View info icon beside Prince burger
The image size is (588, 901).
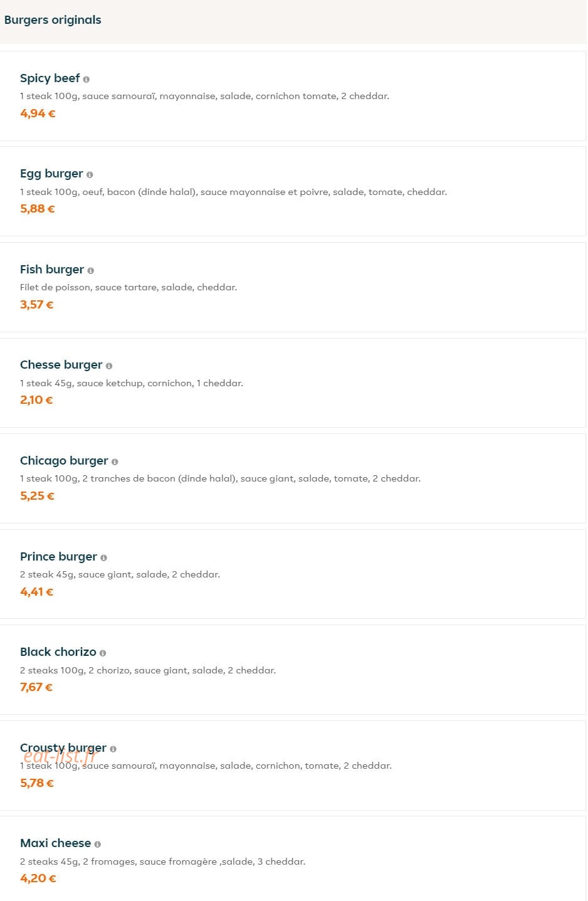(x=104, y=558)
